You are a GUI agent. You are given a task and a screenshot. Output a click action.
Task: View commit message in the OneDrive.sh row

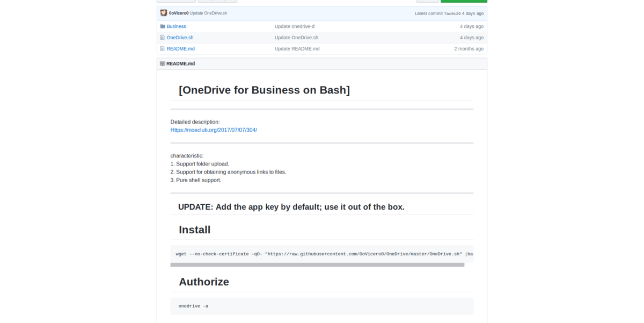coord(296,38)
